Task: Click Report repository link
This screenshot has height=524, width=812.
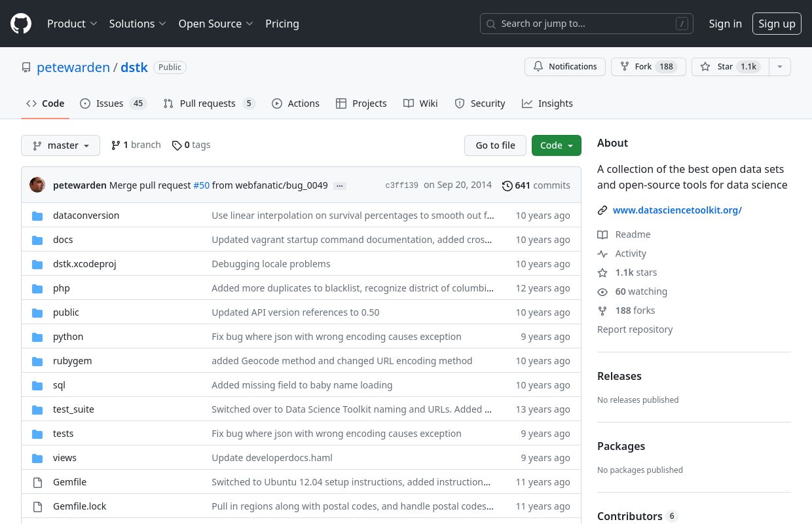Action: (x=635, y=329)
